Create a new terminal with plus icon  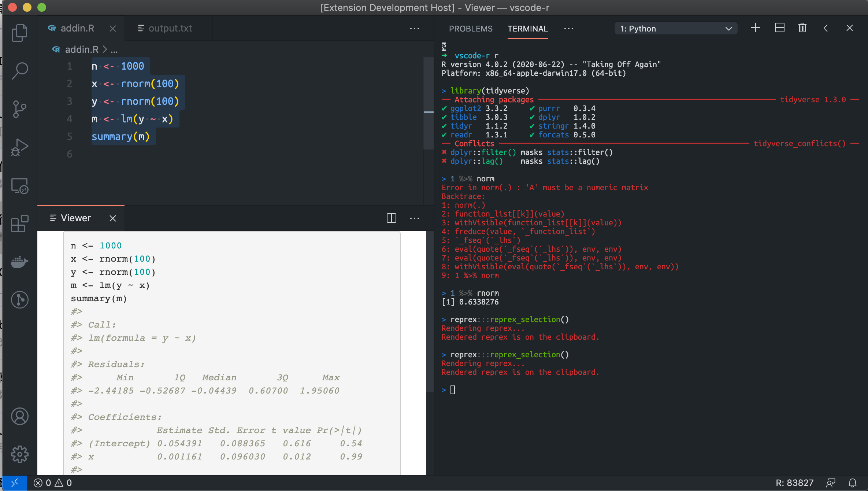tap(756, 28)
